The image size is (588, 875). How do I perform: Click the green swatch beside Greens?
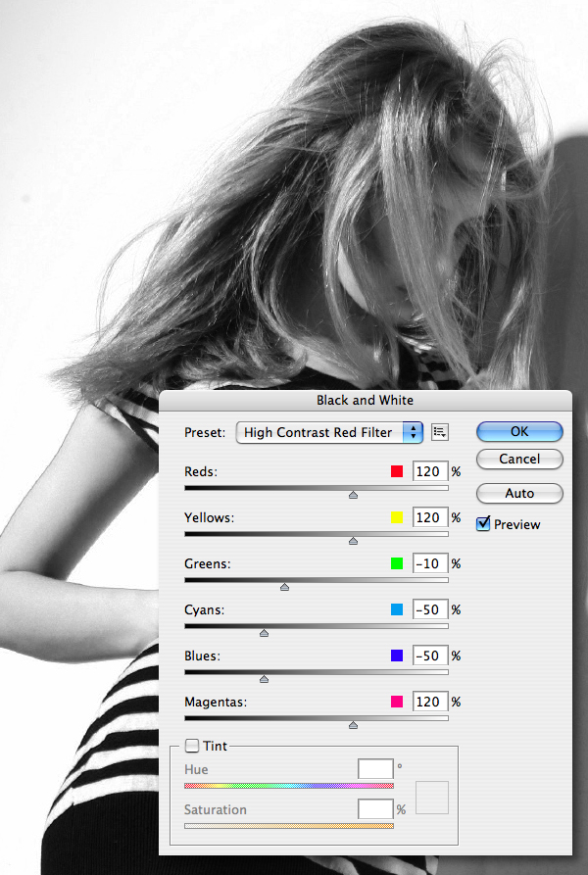(397, 563)
